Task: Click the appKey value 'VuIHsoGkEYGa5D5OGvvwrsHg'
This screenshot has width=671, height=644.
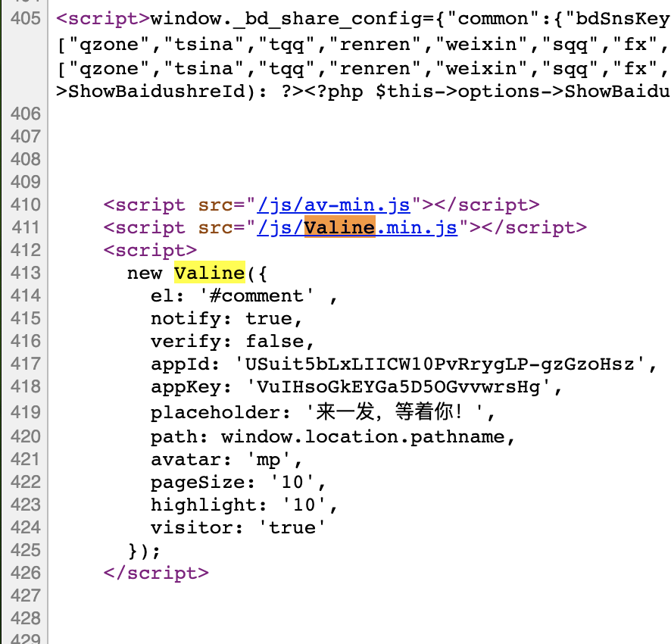Action: pos(399,387)
